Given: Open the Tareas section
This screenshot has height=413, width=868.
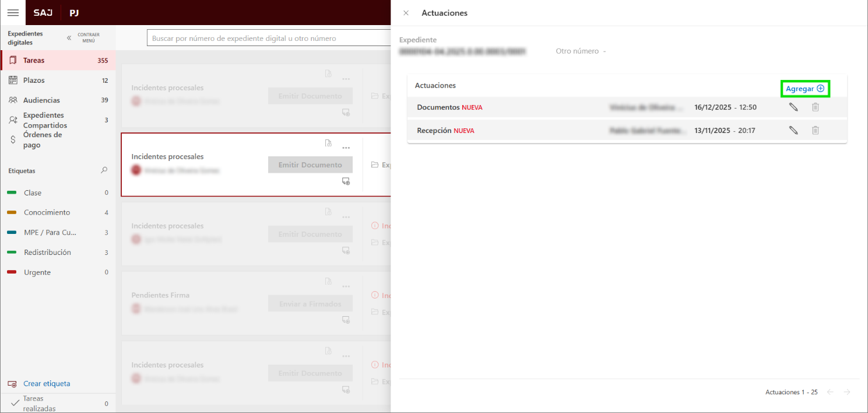Looking at the screenshot, I should click(x=34, y=61).
